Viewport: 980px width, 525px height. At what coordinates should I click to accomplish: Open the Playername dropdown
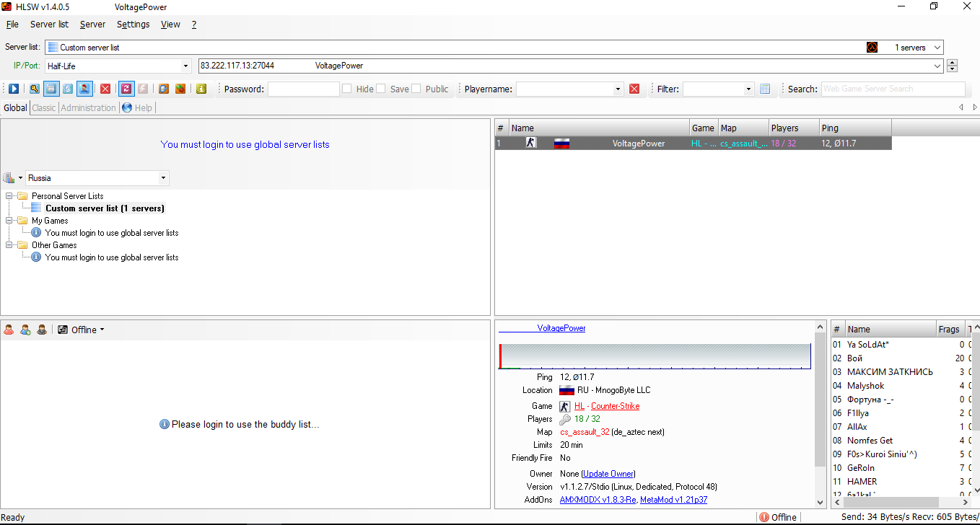click(618, 89)
